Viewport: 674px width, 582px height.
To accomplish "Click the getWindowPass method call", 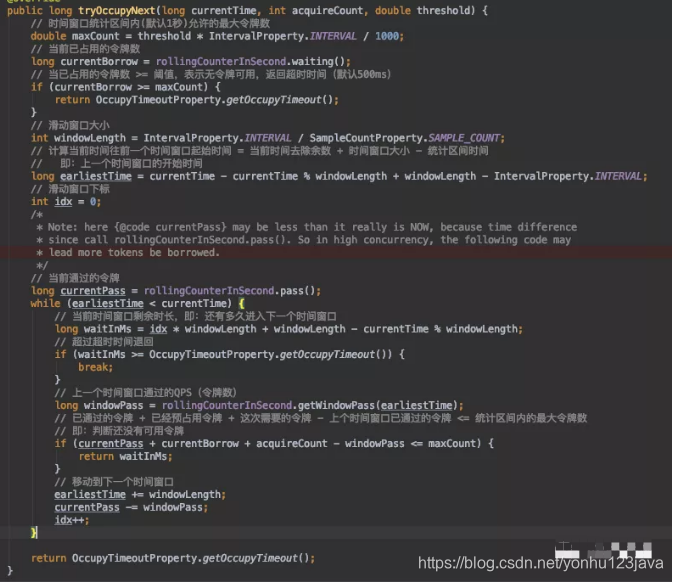I will [336, 405].
